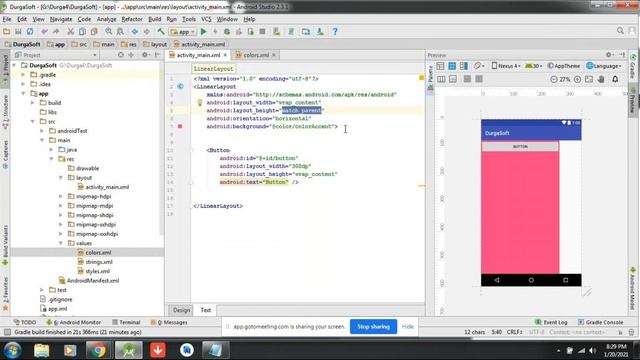Click the Project panel gear settings icon

point(145,55)
